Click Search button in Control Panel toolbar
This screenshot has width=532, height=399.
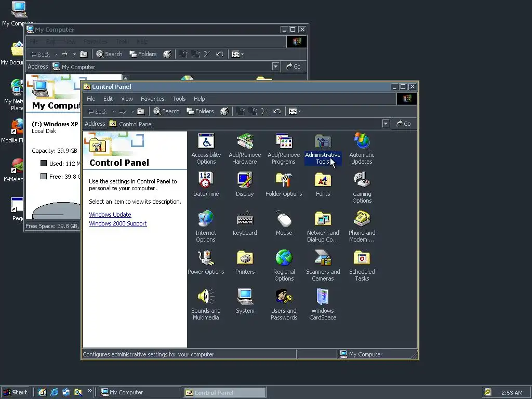click(x=166, y=111)
